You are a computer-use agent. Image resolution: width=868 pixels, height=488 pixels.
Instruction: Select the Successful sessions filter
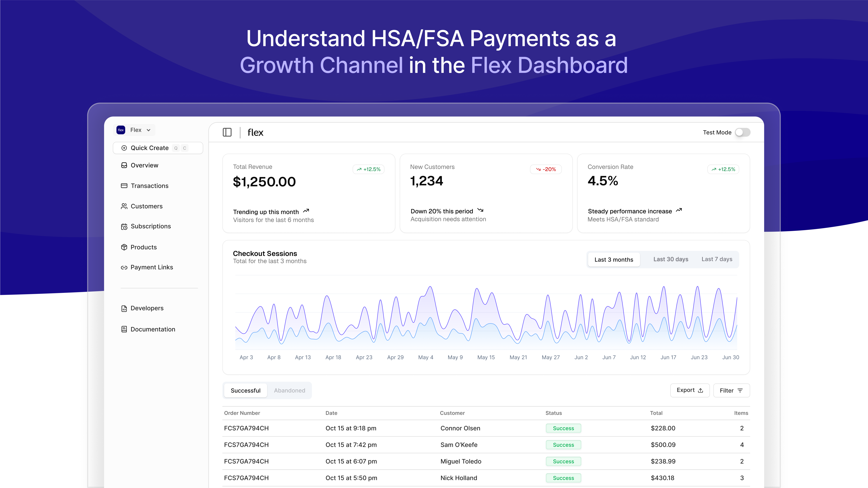246,390
